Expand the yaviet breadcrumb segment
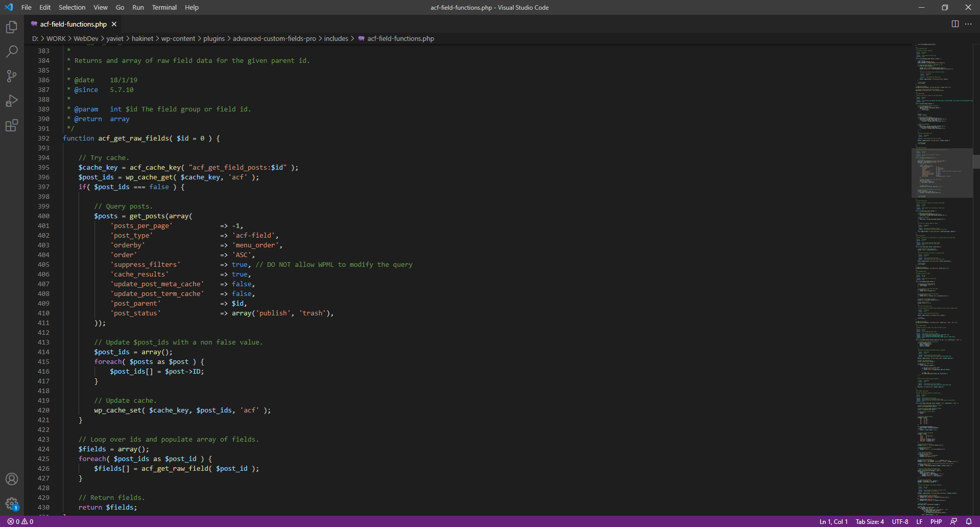The width and height of the screenshot is (980, 527). click(115, 39)
